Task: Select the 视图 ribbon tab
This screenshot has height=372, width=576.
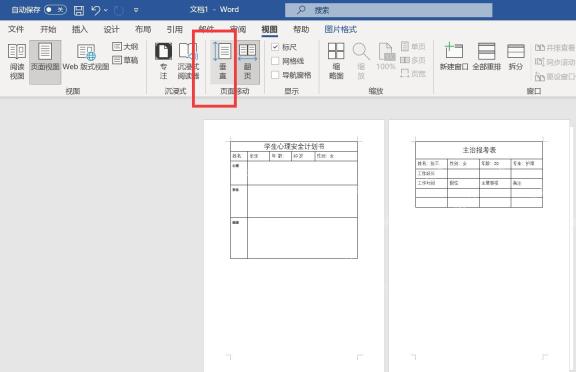Action: pos(269,29)
